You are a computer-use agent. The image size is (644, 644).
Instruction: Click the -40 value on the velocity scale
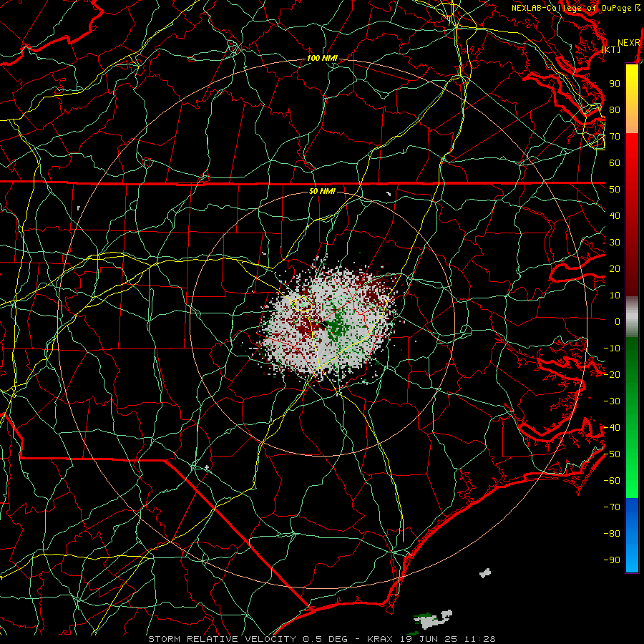point(612,428)
